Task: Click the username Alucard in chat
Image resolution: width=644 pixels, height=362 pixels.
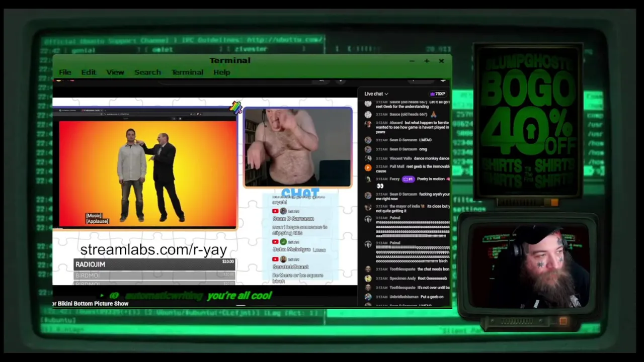Action: point(396,123)
